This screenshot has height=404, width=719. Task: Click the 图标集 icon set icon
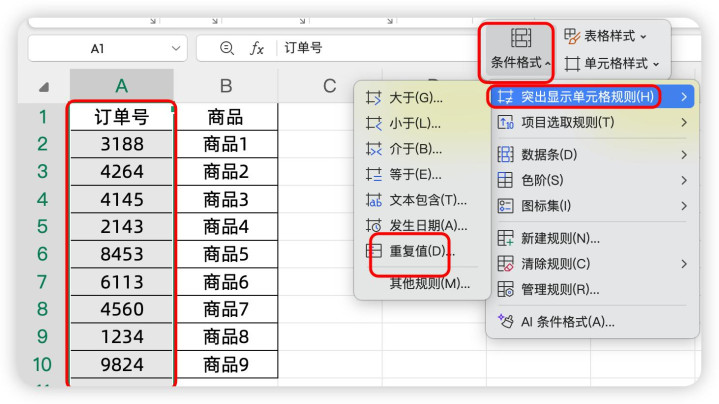(505, 206)
